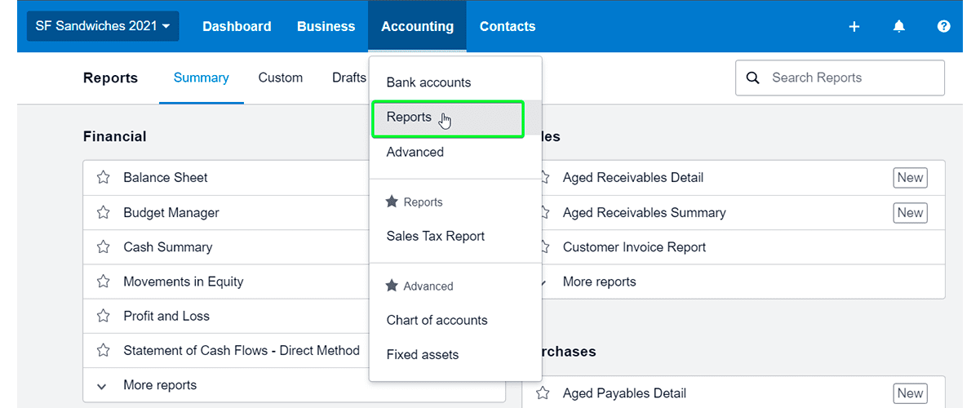Open the Budget Manager report
Screen dimensions: 980x408
coord(171,212)
